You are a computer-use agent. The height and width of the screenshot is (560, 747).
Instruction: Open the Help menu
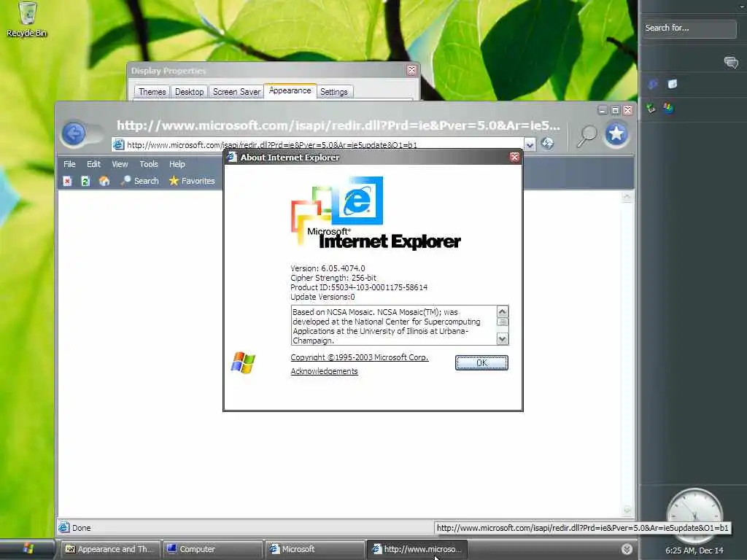[x=177, y=164]
